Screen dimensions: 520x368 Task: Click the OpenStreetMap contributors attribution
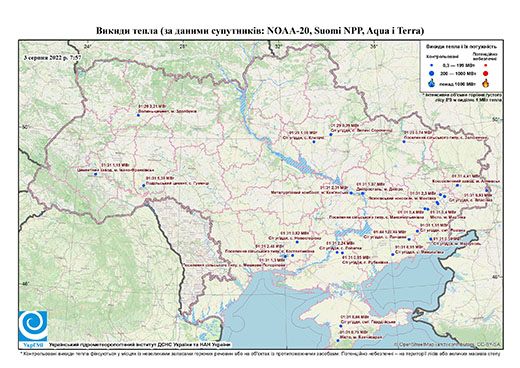(447, 344)
